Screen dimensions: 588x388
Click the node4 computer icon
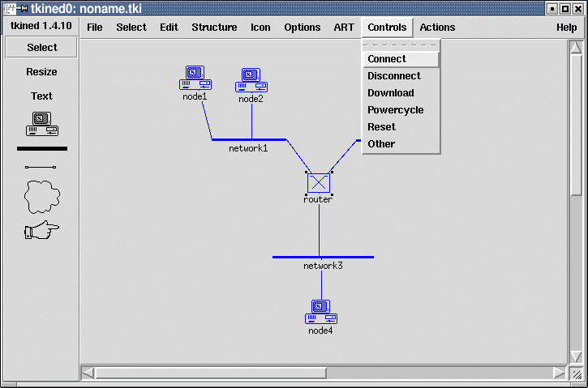pos(321,312)
